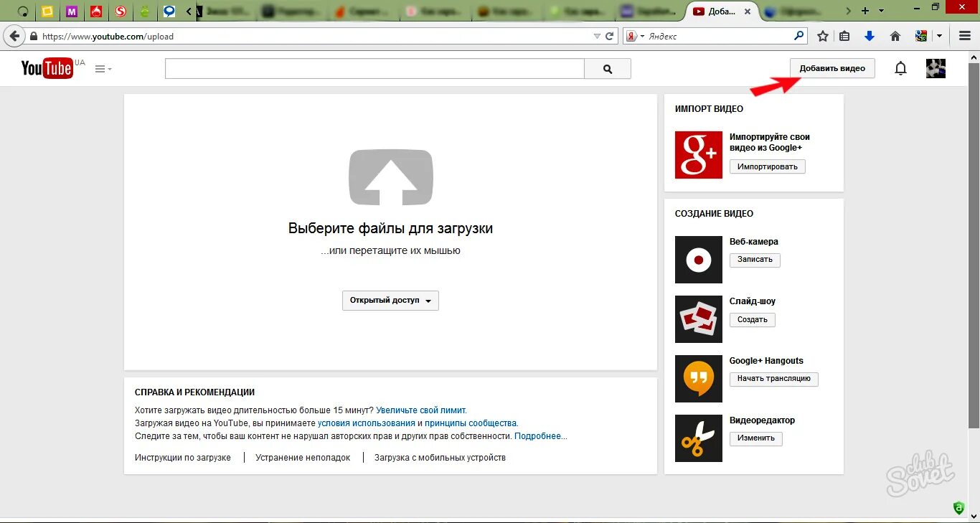980x523 pixels.
Task: Open the Yandex search engine dropdown
Action: (635, 36)
